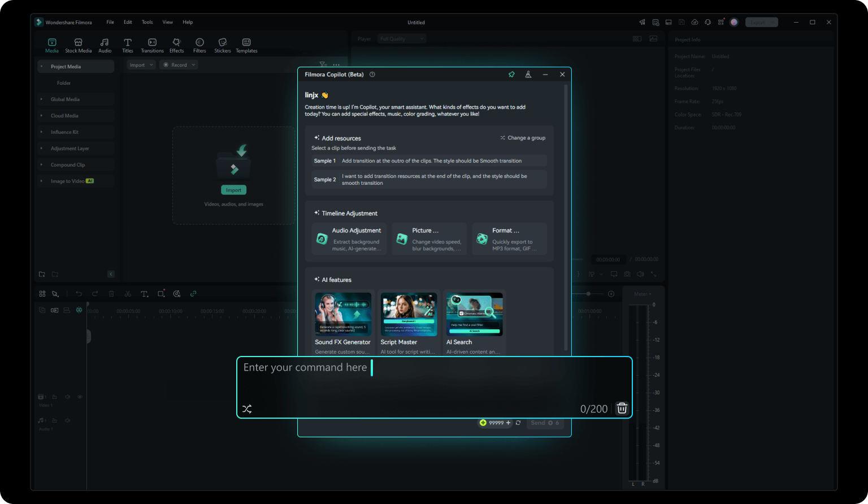The height and width of the screenshot is (504, 868).
Task: Click the timeline redo arrow
Action: pos(95,294)
